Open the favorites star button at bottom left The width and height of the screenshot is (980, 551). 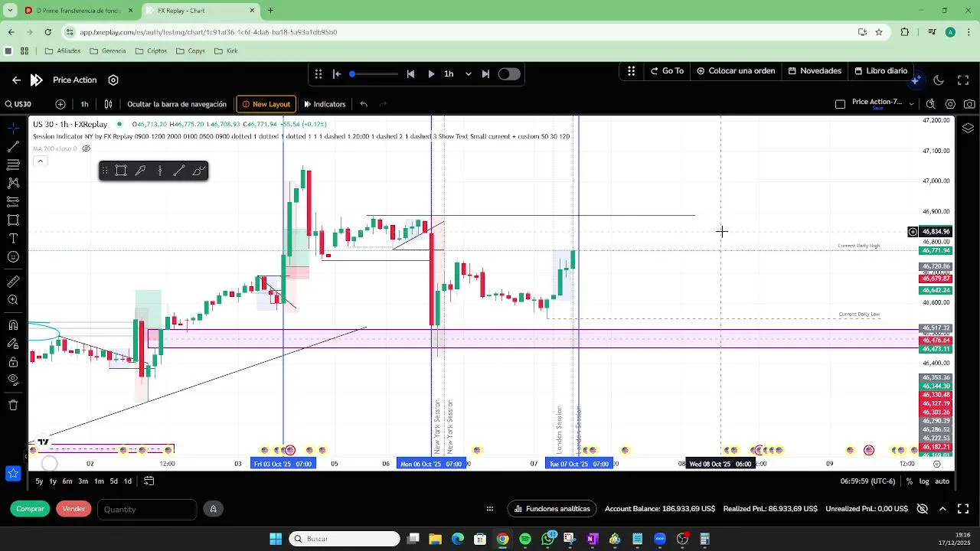13,474
